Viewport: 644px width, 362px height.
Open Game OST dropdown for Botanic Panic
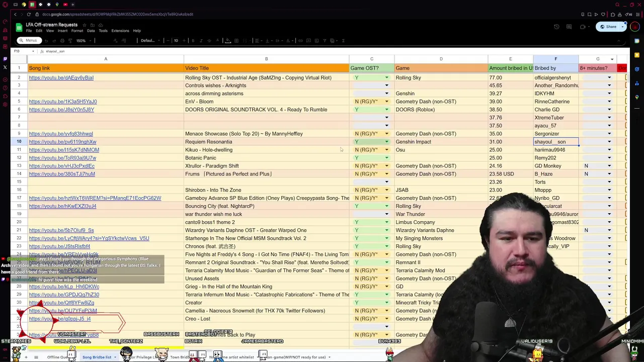[x=386, y=158]
